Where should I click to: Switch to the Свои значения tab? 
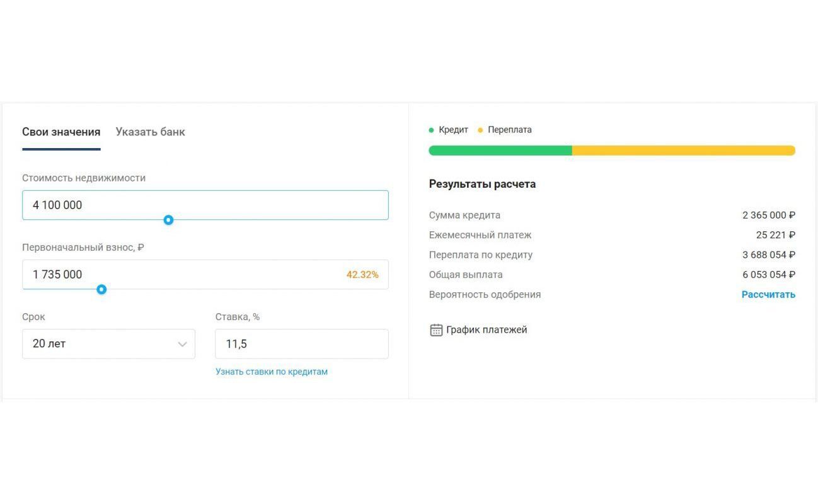click(61, 132)
